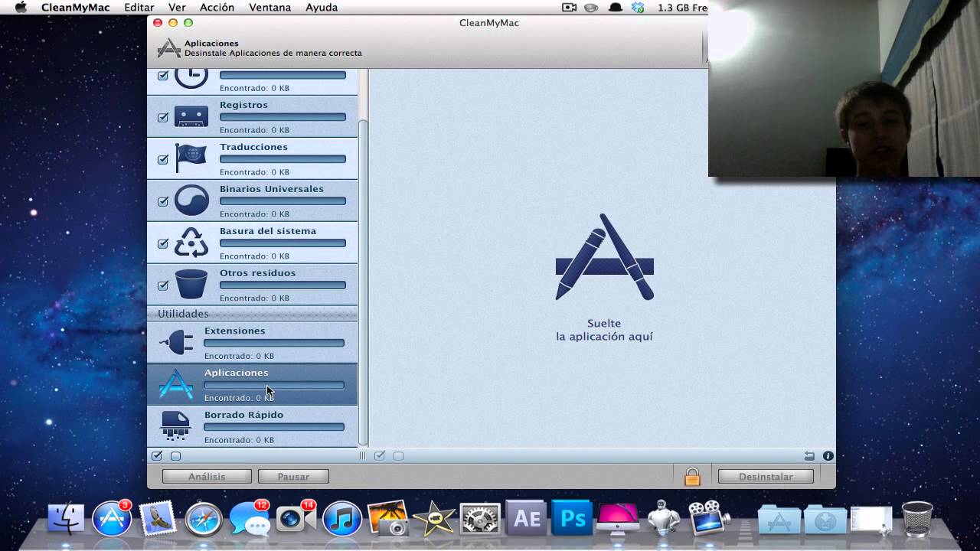Open iPhoto from the Dock
This screenshot has width=980, height=551.
pyautogui.click(x=388, y=519)
